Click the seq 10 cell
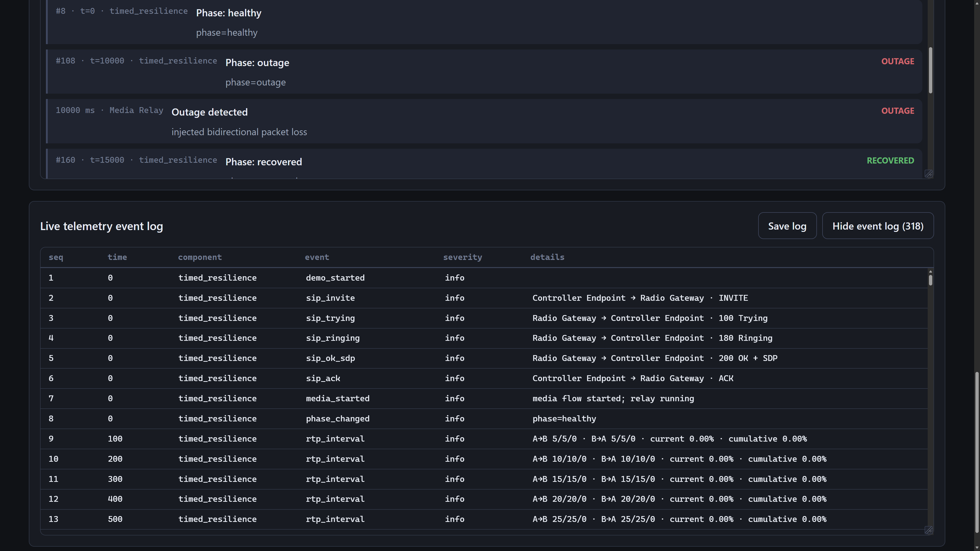The height and width of the screenshot is (551, 980). (x=54, y=459)
